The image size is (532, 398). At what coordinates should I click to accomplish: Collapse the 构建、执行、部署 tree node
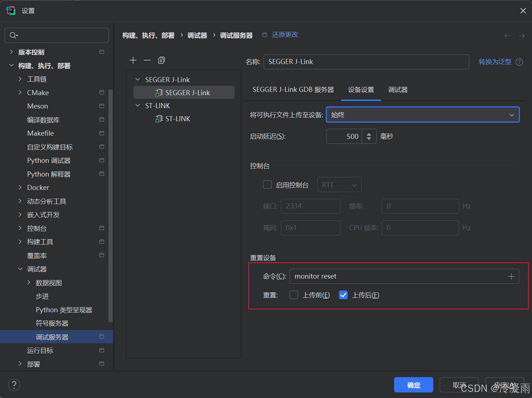(12, 65)
